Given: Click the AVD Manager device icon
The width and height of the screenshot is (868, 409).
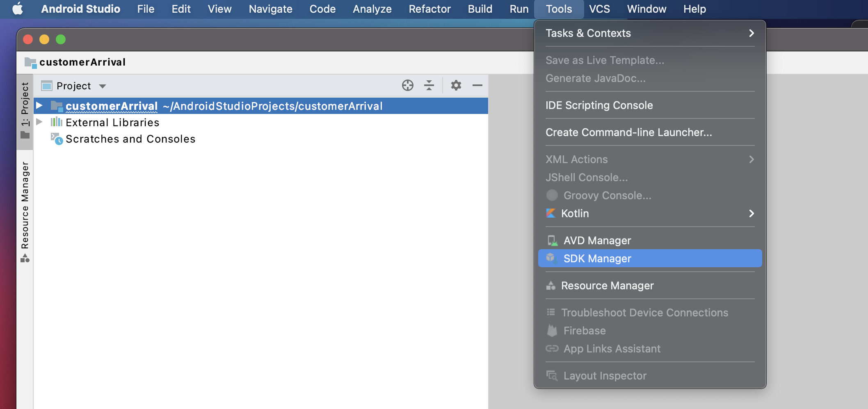Looking at the screenshot, I should [552, 241].
